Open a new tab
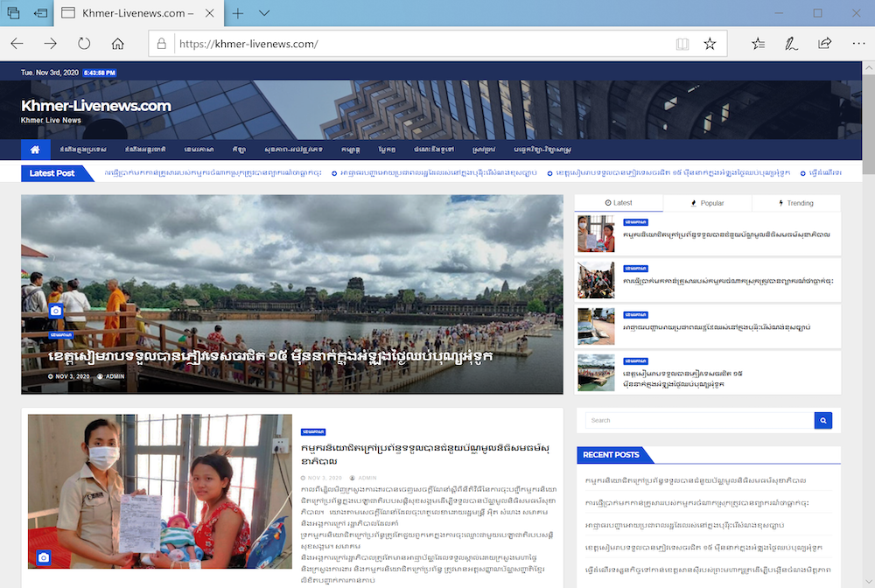 (x=238, y=13)
